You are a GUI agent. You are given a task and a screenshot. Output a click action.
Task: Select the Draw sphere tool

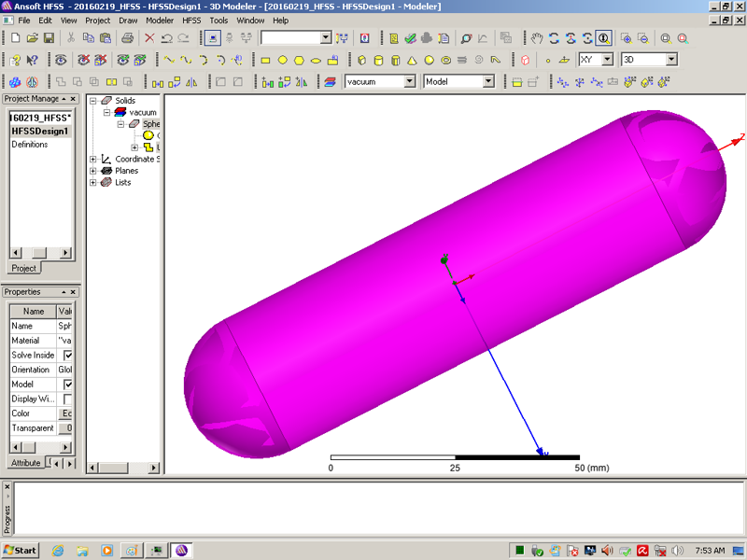(x=430, y=60)
